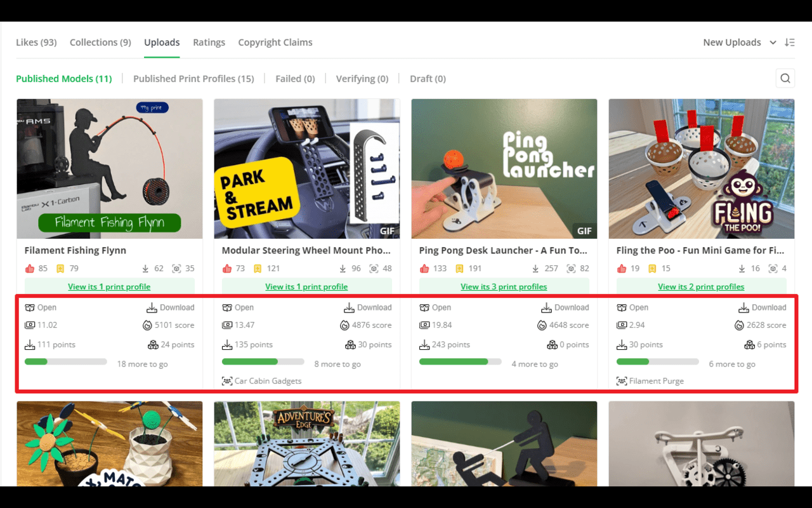
Task: Click the progress bar showing 4 more to go
Action: pyautogui.click(x=461, y=361)
